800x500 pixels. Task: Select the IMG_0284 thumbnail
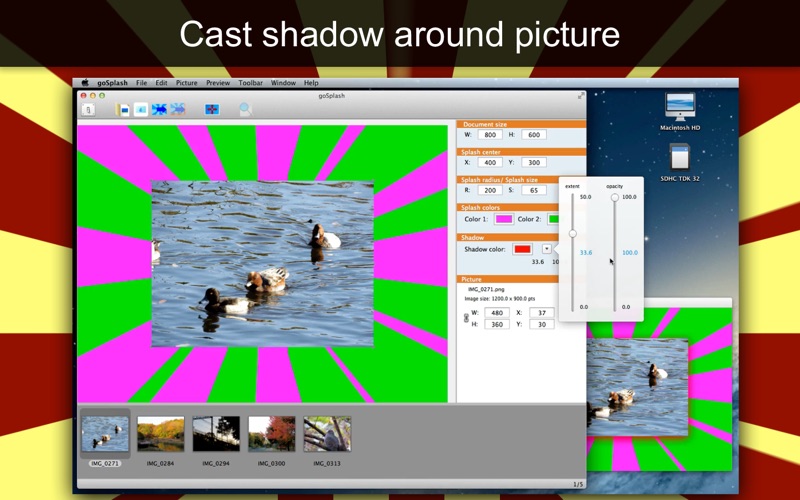[160, 434]
